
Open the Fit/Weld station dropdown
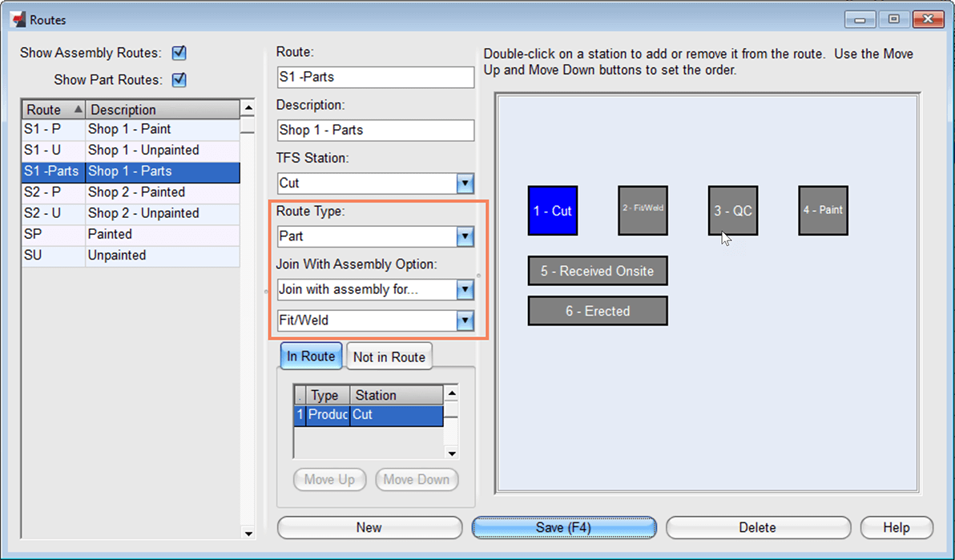click(x=465, y=320)
